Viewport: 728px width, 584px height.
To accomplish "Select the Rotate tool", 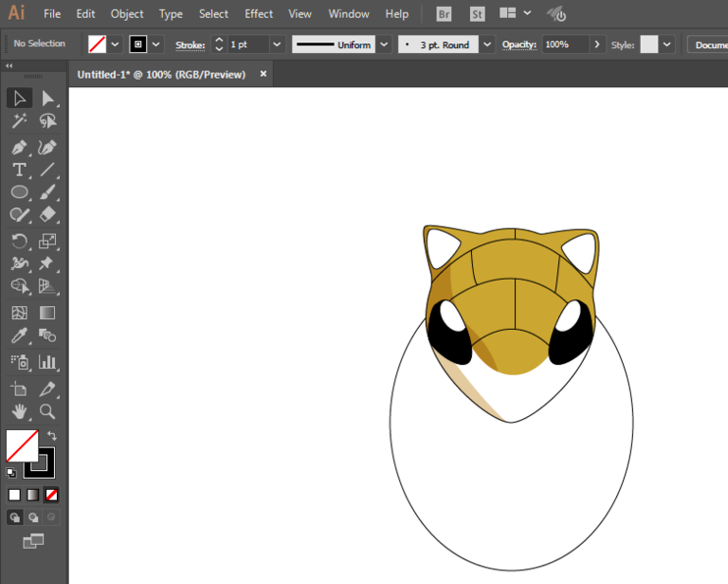I will coord(20,241).
